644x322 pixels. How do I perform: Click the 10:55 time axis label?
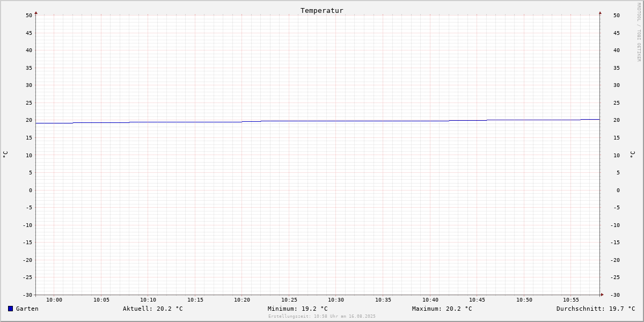coord(571,299)
